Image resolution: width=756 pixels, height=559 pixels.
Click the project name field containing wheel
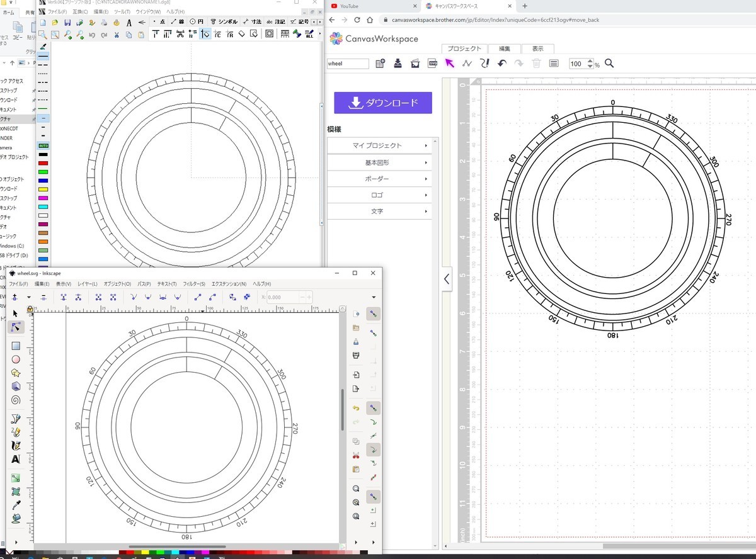[x=348, y=64]
